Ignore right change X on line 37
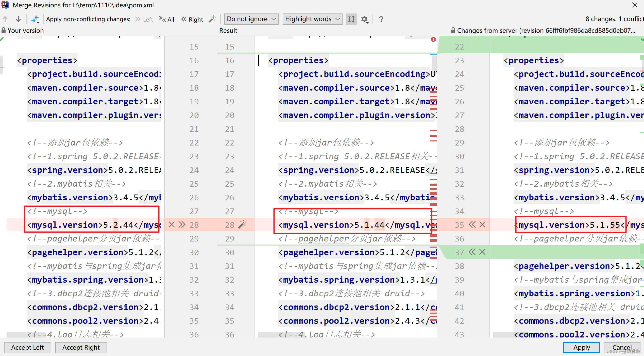 [482, 252]
